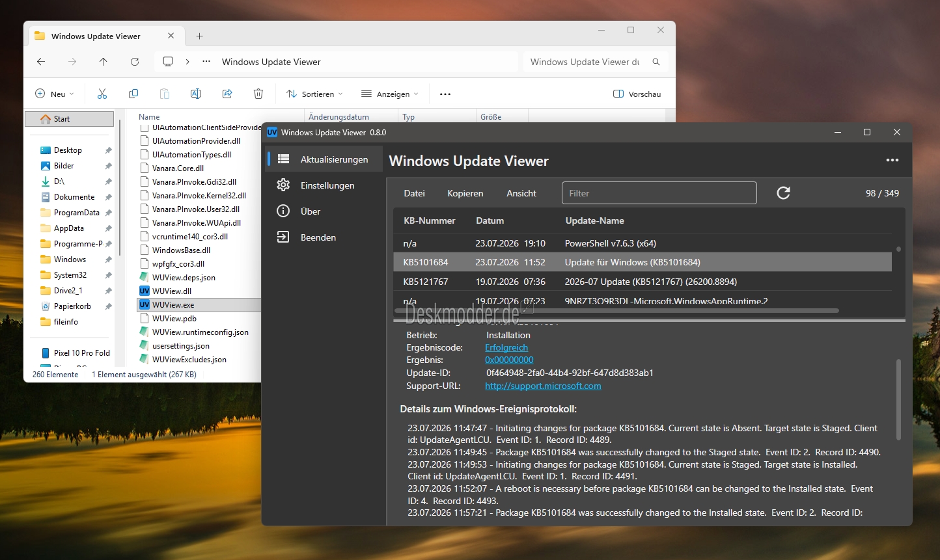This screenshot has height=560, width=940.
Task: Open a new Explorer tab with plus
Action: coord(200,36)
